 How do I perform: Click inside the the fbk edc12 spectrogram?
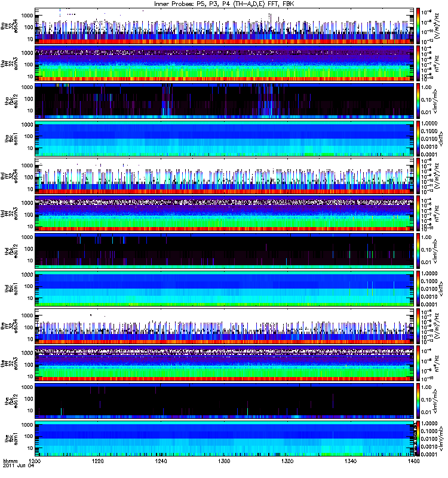click(225, 401)
